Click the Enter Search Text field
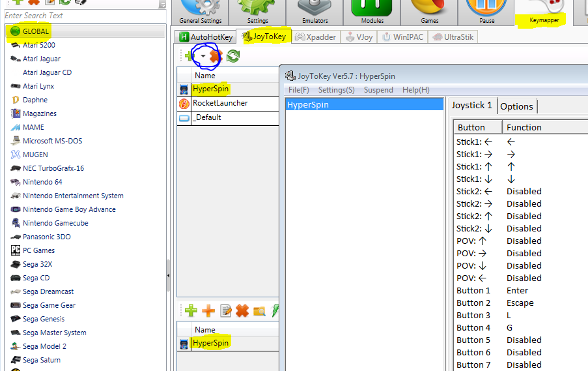The width and height of the screenshot is (588, 371). tap(85, 16)
